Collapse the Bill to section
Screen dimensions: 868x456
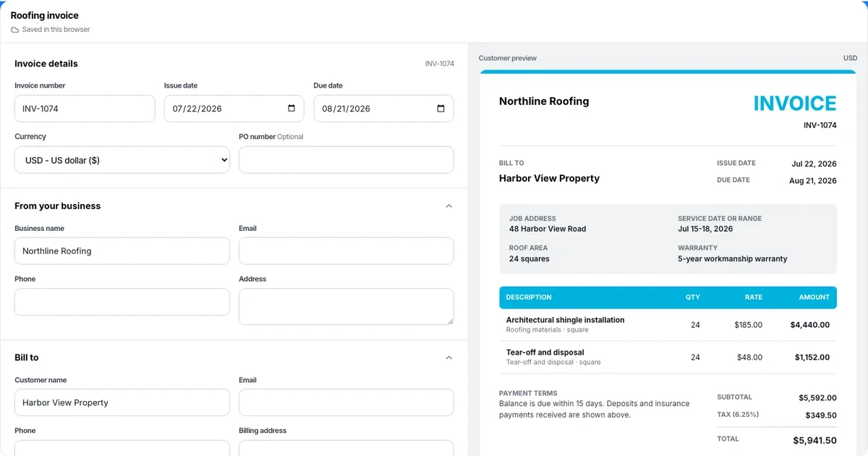point(448,358)
